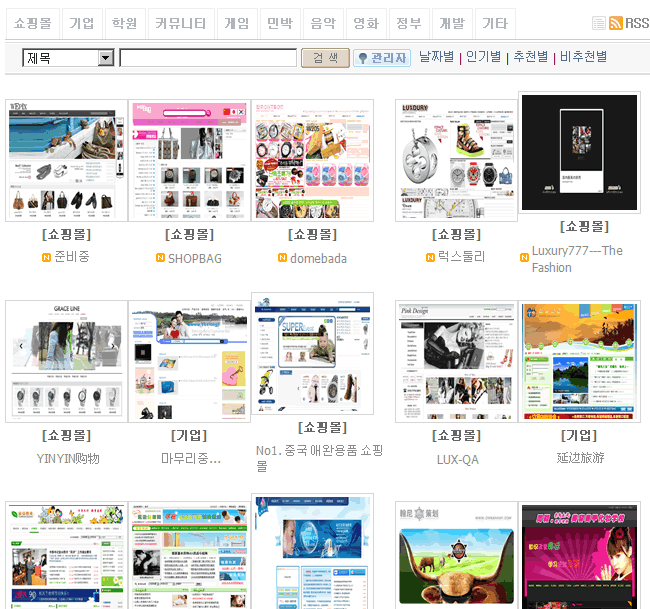Sort by 날짜별 link

tap(436, 57)
